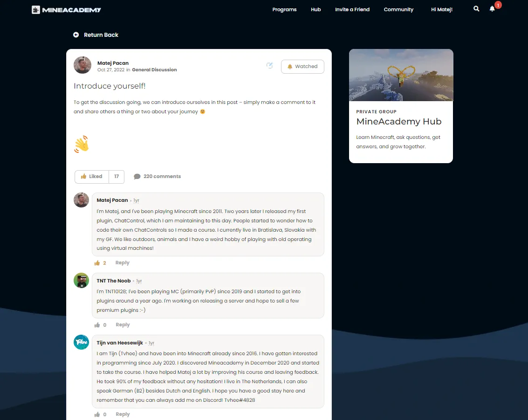This screenshot has width=528, height=420.
Task: Go to the Hub nav item
Action: (x=315, y=9)
